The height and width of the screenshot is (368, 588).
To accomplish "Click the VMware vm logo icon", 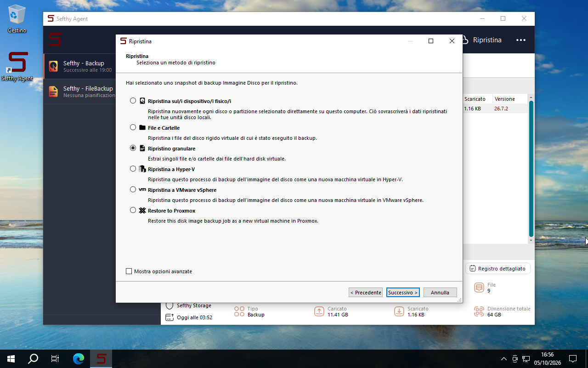I will pyautogui.click(x=142, y=190).
